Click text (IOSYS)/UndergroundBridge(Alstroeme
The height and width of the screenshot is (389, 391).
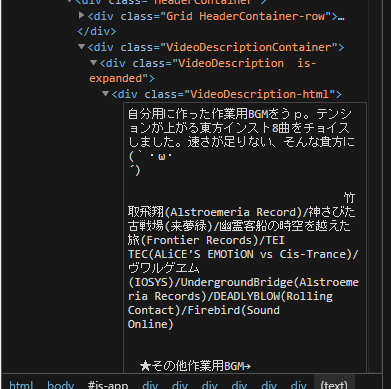click(244, 282)
